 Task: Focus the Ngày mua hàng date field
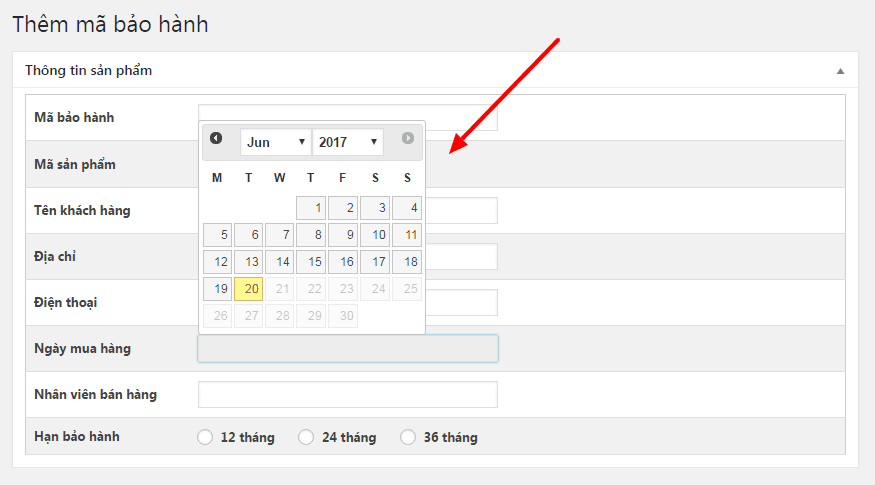[348, 349]
